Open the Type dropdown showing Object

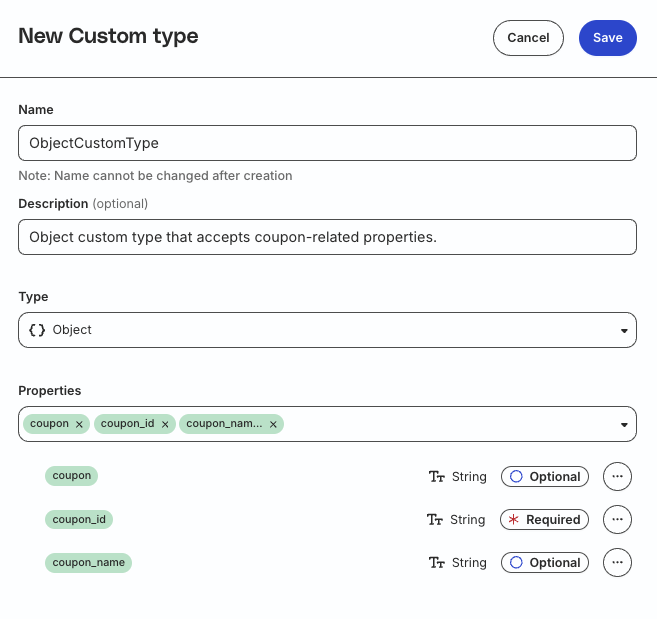[x=327, y=330]
